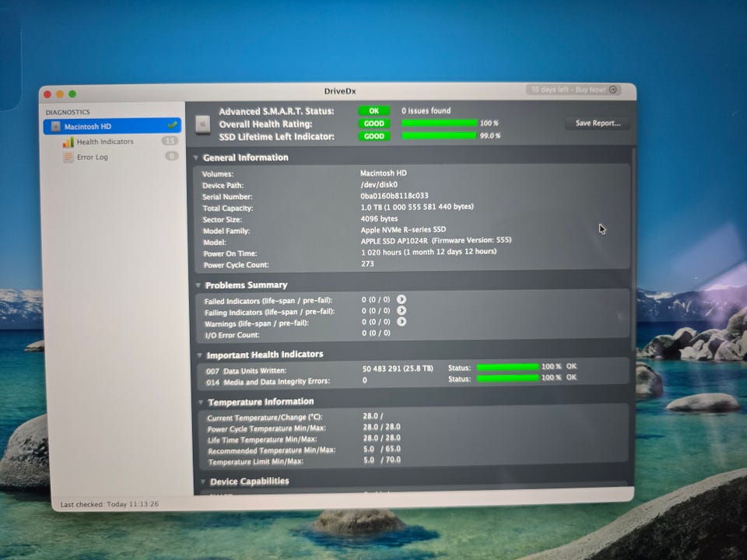
Task: Open the Health Indicators section
Action: [x=105, y=142]
